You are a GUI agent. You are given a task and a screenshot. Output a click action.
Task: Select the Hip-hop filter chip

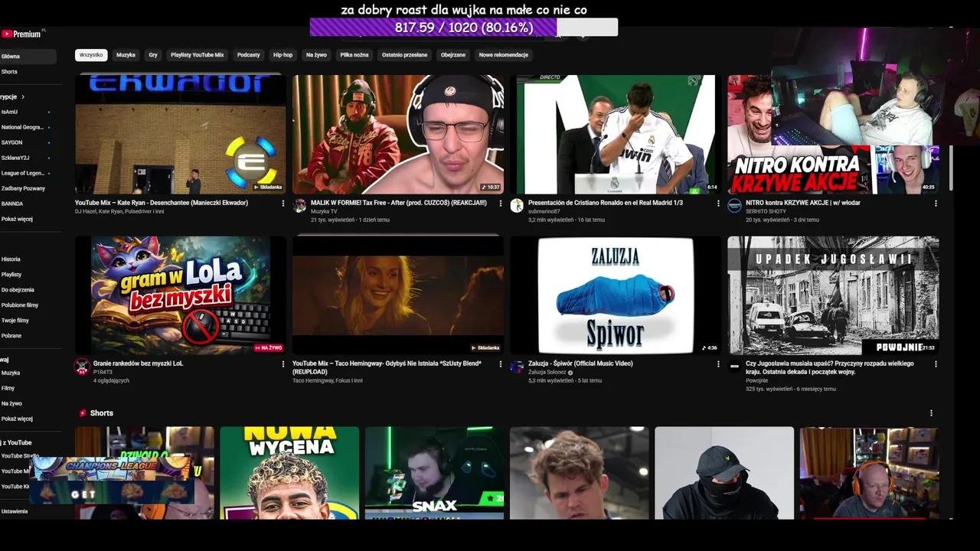tap(283, 55)
